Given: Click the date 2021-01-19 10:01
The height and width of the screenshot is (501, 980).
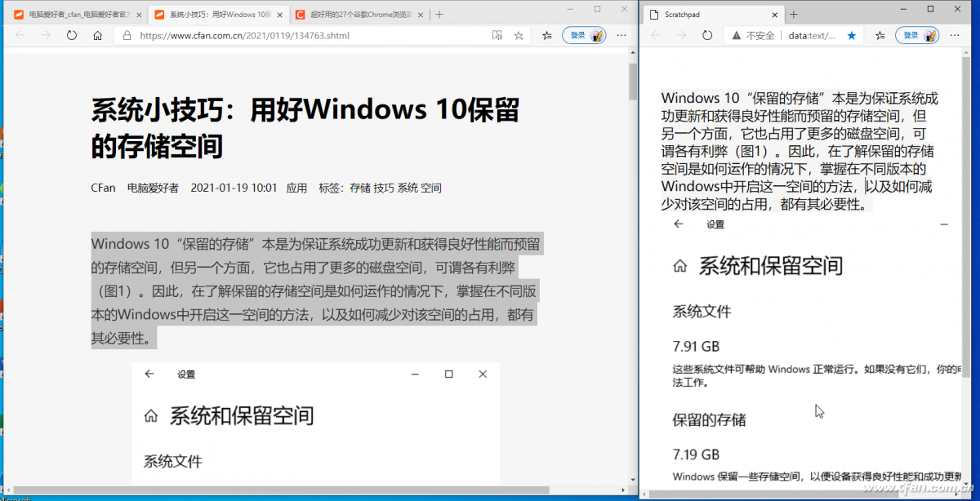Looking at the screenshot, I should 234,188.
